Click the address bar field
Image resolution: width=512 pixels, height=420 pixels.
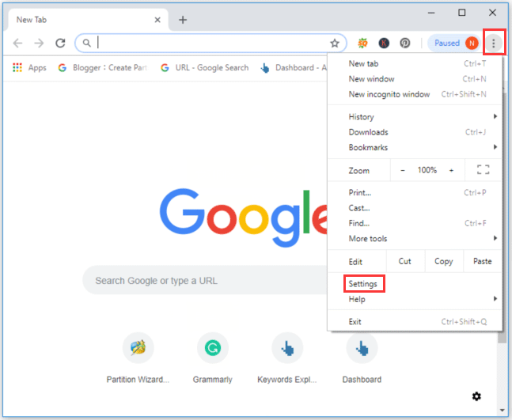pyautogui.click(x=211, y=43)
